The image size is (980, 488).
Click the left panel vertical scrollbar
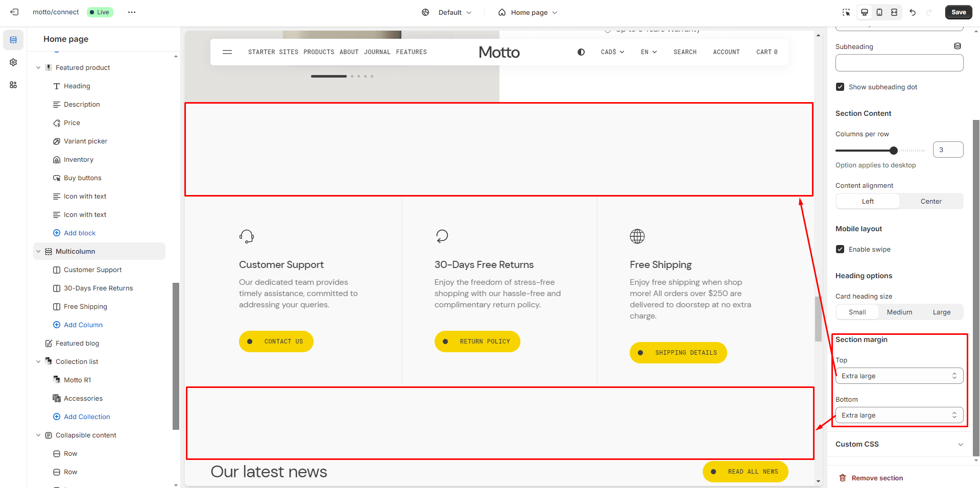176,356
